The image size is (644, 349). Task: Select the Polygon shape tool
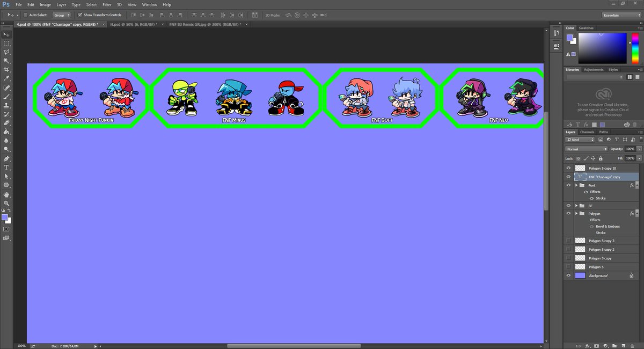(6, 185)
